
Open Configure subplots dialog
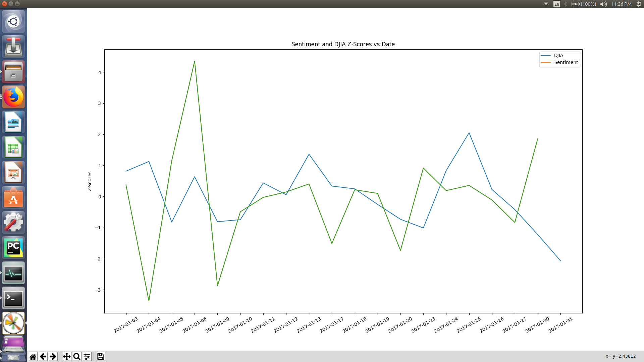click(87, 357)
